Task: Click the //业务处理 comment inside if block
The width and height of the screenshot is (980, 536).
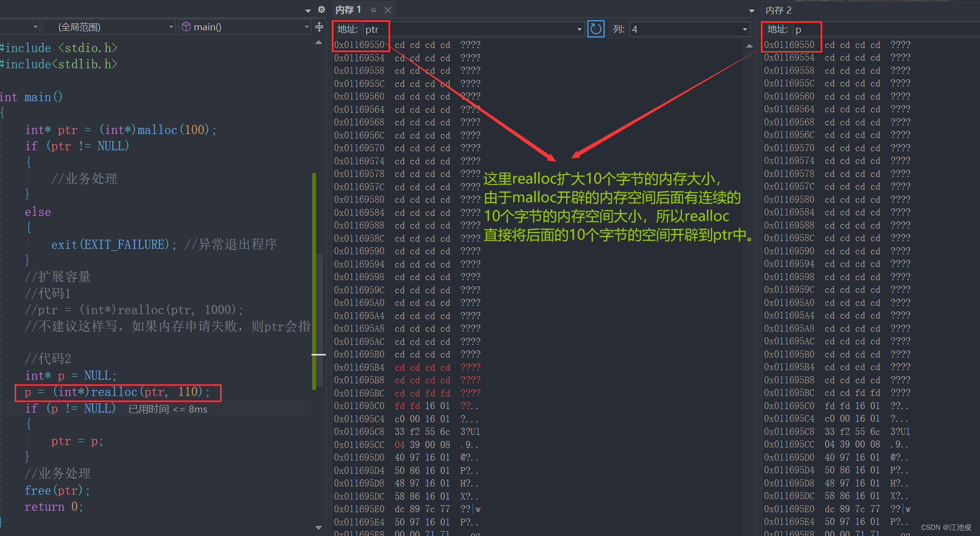Action: 84,178
